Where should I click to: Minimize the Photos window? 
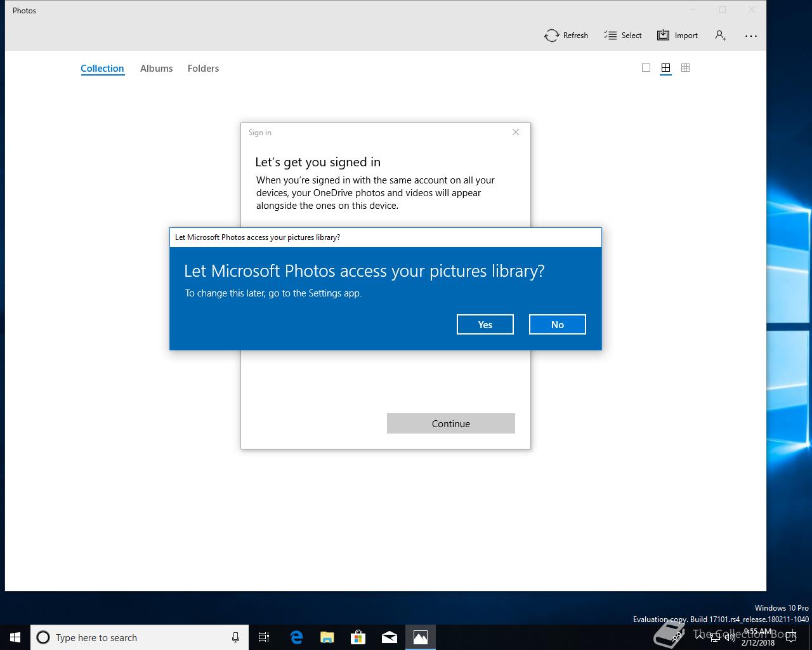[x=693, y=10]
